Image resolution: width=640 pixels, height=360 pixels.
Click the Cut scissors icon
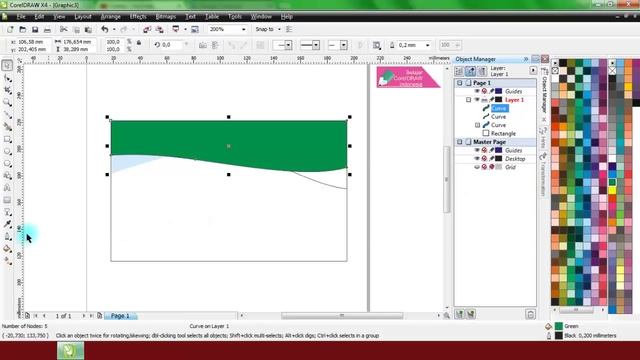pyautogui.click(x=63, y=29)
